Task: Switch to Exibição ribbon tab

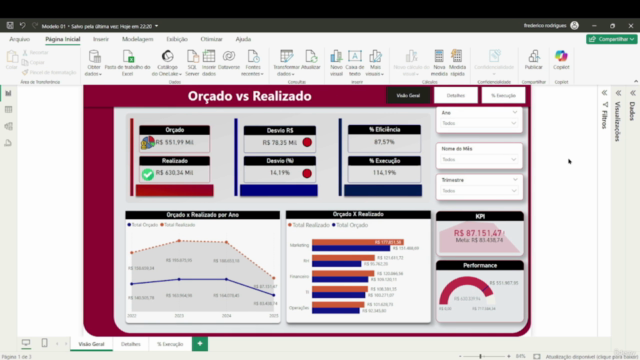Action: [x=177, y=39]
